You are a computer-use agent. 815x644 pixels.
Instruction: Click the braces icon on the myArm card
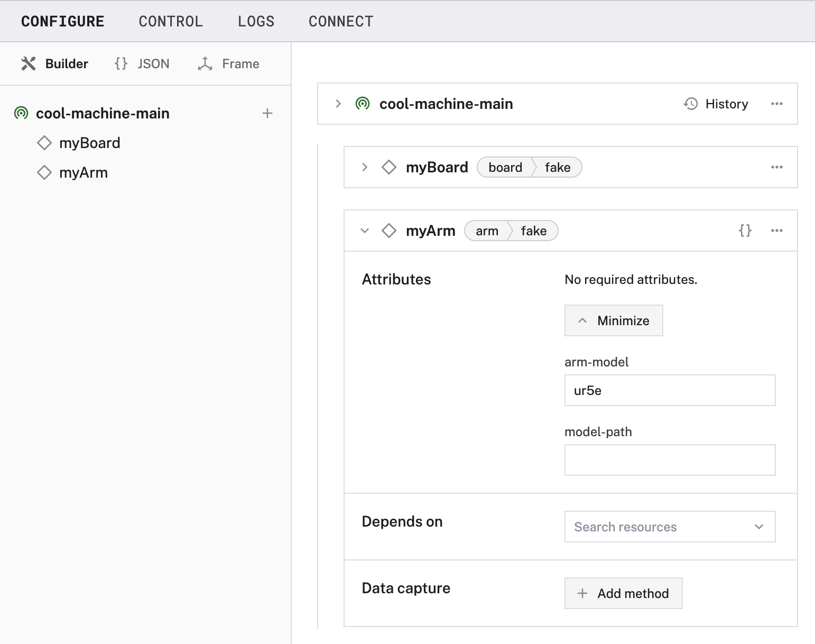click(x=745, y=231)
